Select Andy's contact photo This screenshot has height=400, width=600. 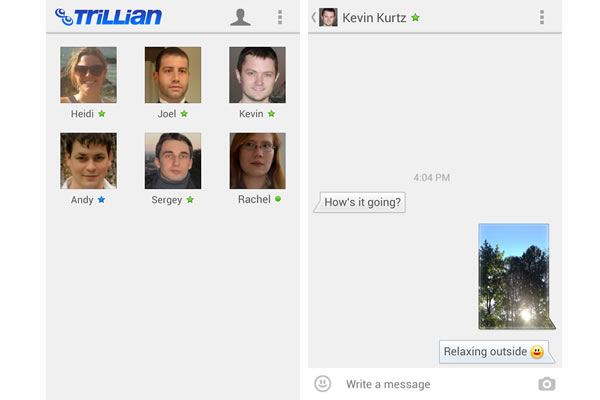pos(88,161)
